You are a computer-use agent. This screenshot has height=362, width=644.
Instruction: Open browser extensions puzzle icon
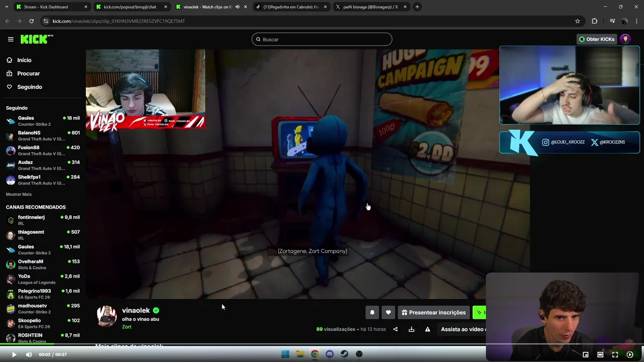[594, 21]
